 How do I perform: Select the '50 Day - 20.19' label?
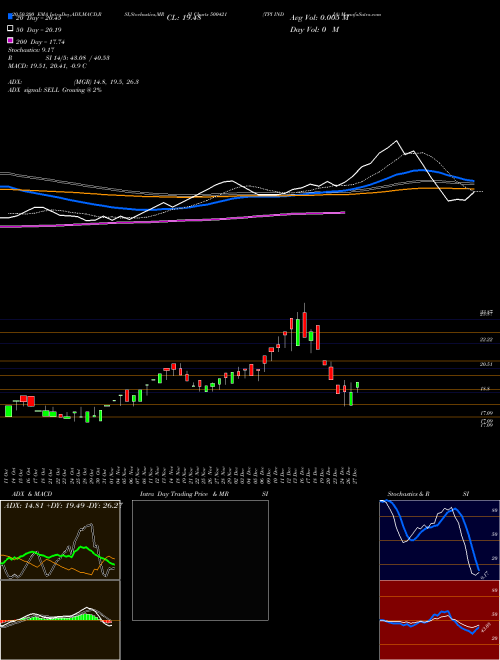[x=39, y=30]
